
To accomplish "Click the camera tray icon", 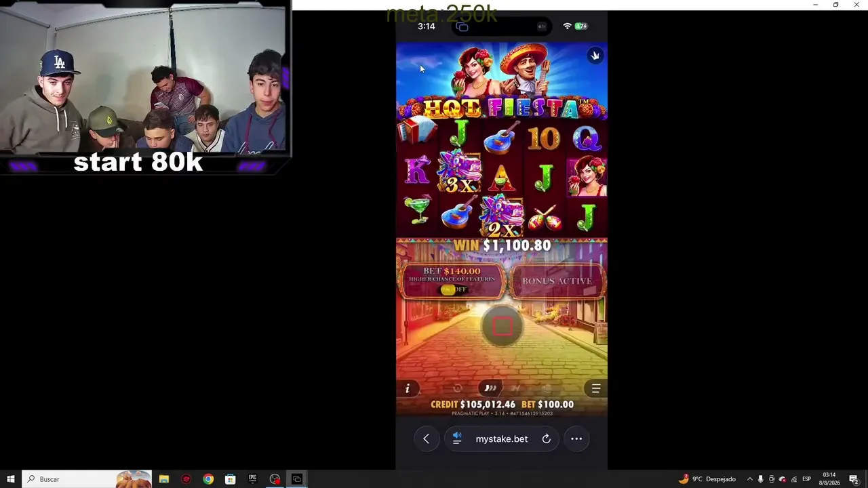I will pos(772,479).
